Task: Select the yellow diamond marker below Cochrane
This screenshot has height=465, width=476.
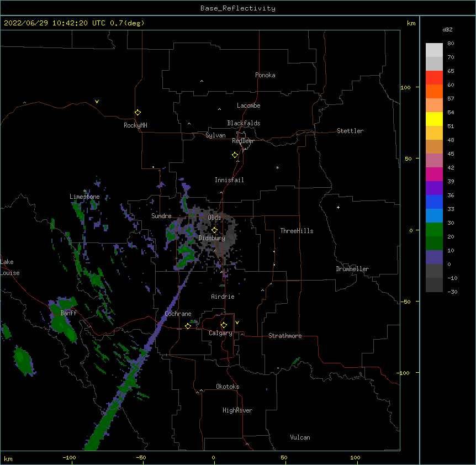Action: pos(188,326)
